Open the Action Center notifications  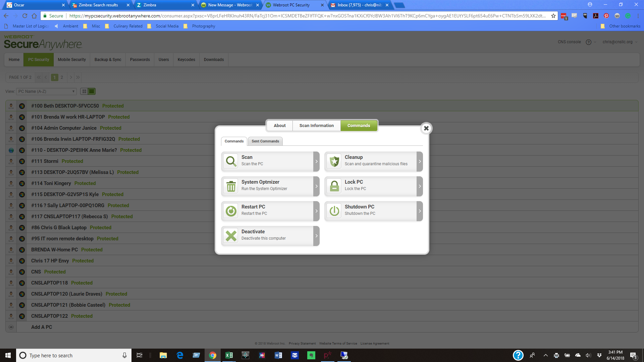pyautogui.click(x=633, y=355)
